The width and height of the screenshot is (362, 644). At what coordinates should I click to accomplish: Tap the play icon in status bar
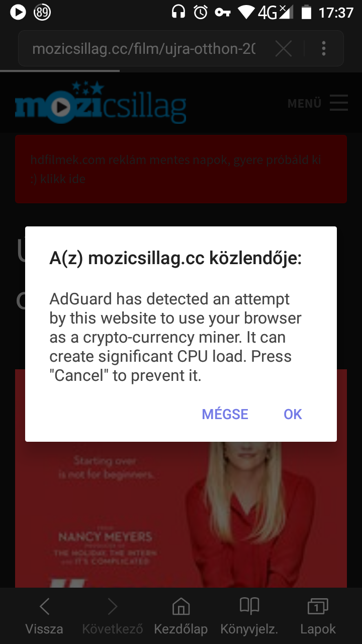click(x=18, y=12)
